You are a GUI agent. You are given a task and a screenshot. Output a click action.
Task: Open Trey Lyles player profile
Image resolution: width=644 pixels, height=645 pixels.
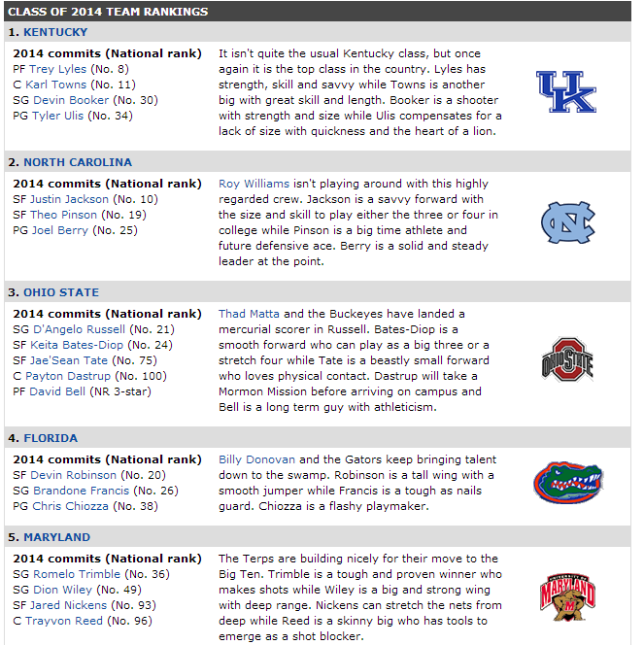64,69
